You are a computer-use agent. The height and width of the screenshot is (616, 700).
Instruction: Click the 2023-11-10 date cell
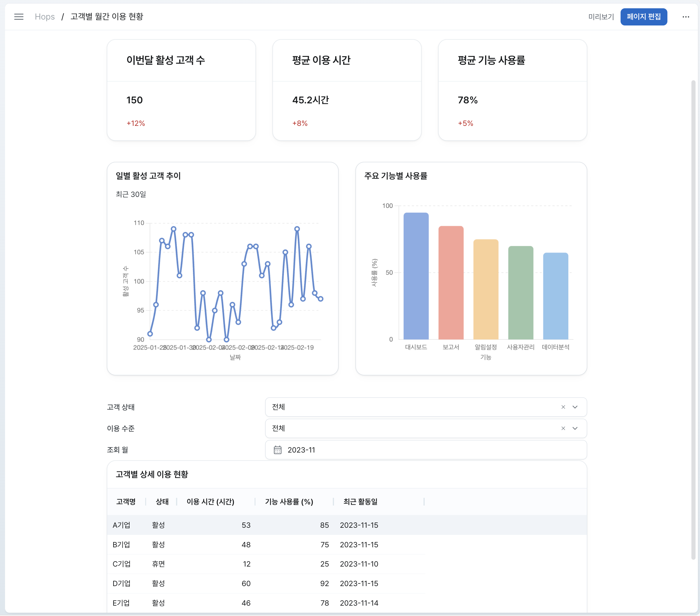359,564
